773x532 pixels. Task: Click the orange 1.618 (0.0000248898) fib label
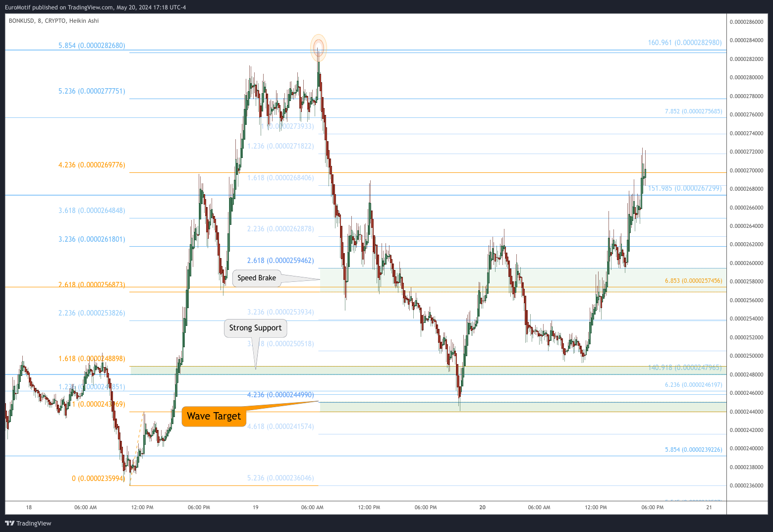(x=92, y=359)
